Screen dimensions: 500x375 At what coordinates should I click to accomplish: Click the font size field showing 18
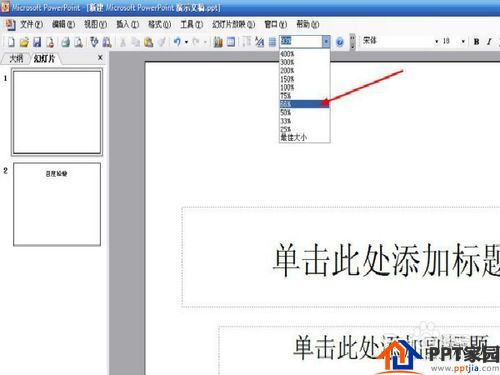click(450, 41)
